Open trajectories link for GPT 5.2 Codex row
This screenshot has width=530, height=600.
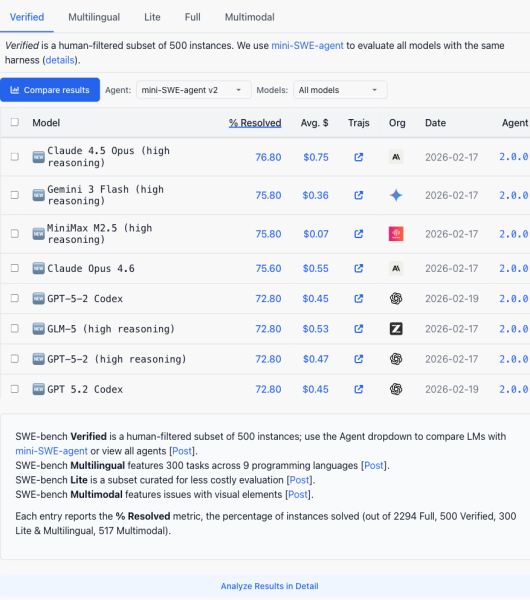click(359, 389)
